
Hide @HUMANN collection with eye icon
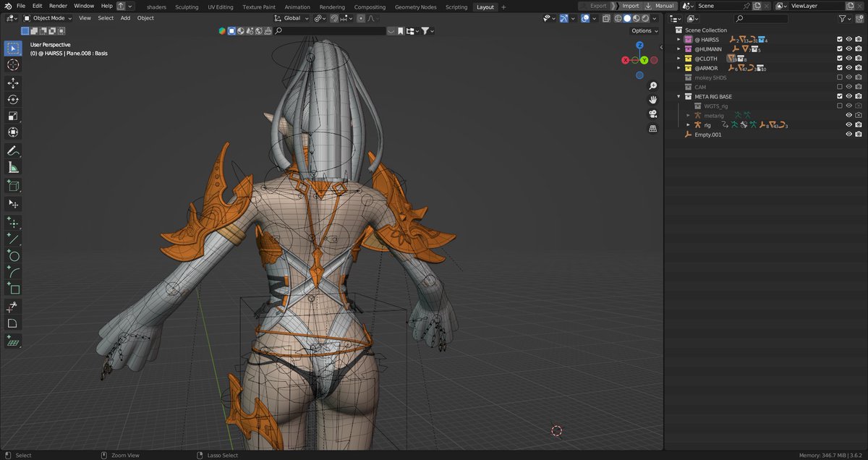point(849,48)
